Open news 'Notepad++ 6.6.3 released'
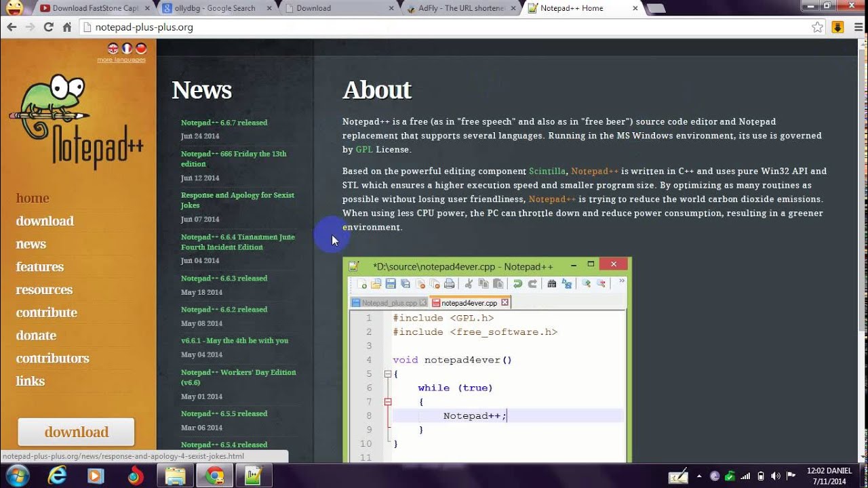The width and height of the screenshot is (868, 488). pos(224,279)
